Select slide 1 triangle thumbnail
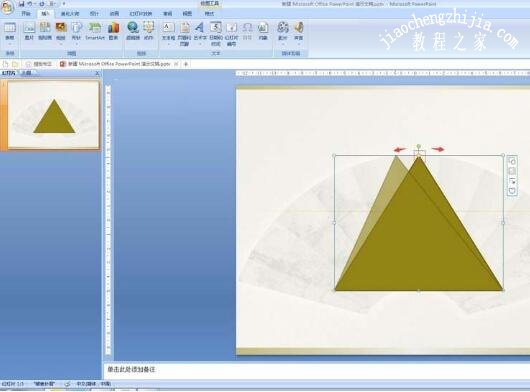 coord(53,115)
